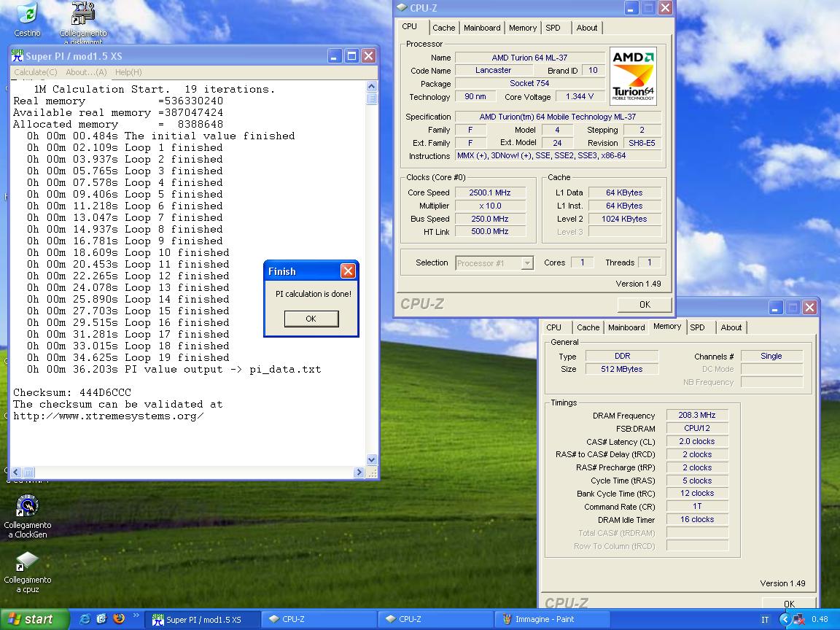Show hidden tray icons arrow

pyautogui.click(x=785, y=619)
